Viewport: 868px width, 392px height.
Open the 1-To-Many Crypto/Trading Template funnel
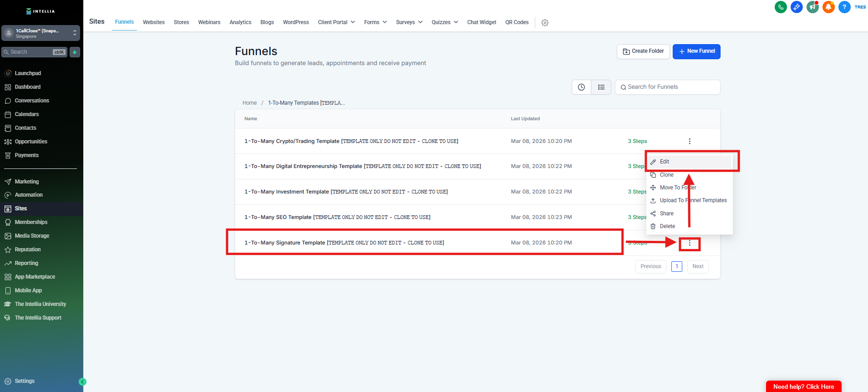(351, 141)
